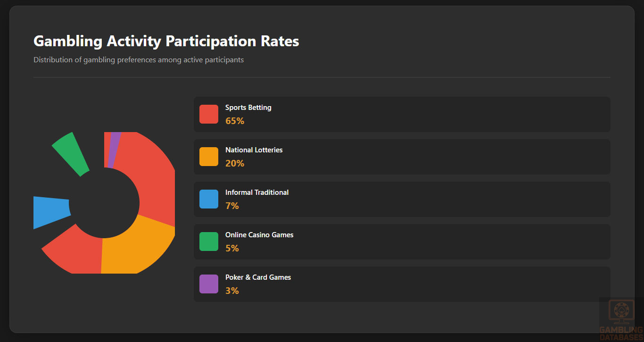Click the 65% value text
Screen dimensions: 644x342
click(234, 121)
